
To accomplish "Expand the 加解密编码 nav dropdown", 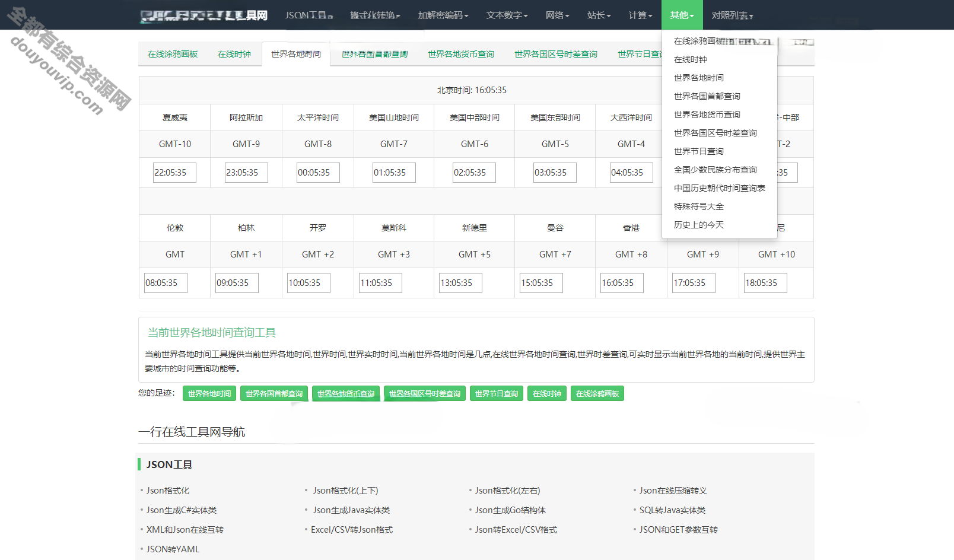I will [443, 15].
